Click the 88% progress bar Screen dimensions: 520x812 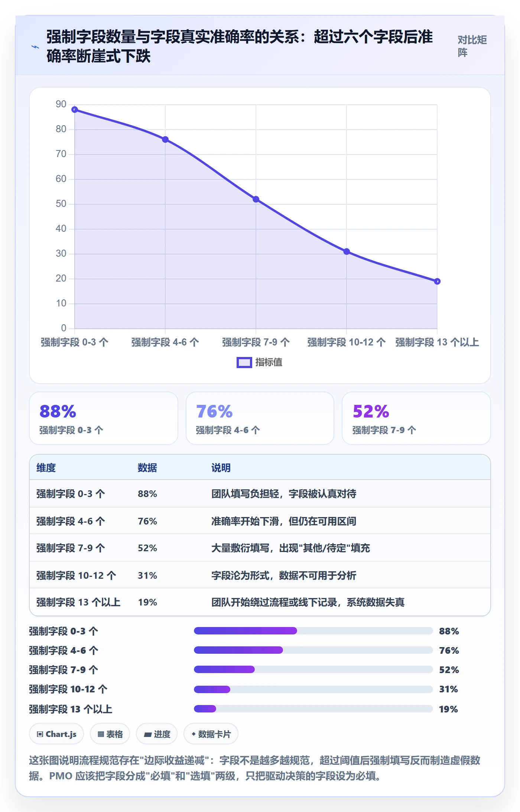[x=313, y=631]
